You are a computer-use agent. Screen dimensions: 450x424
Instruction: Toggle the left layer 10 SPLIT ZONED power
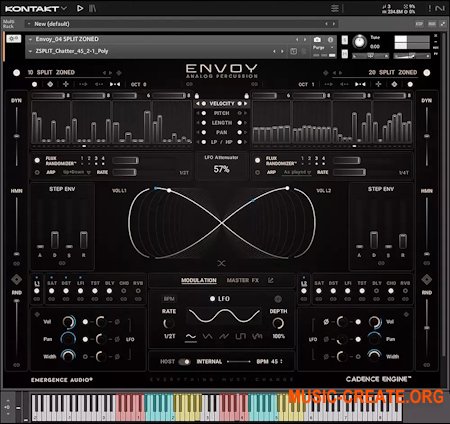pos(16,73)
